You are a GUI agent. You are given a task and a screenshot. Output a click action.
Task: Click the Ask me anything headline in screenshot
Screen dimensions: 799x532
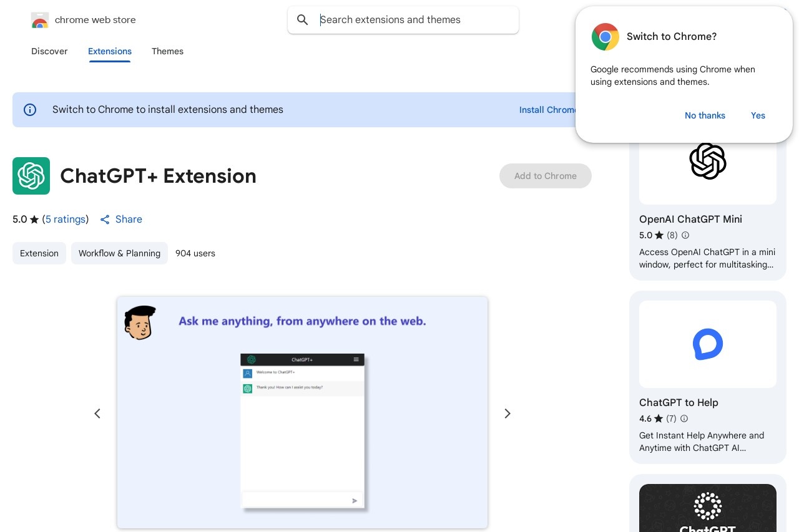pyautogui.click(x=302, y=322)
